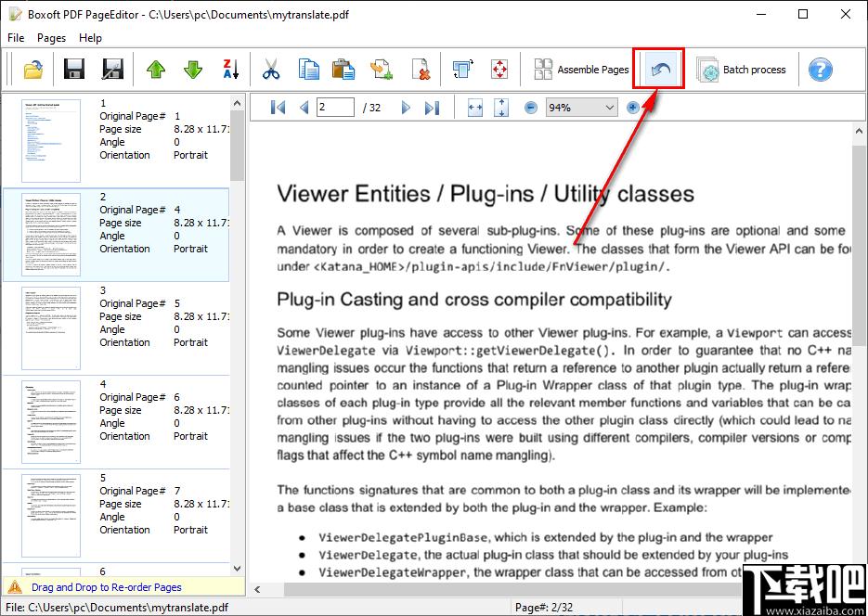Go to the next page arrow
This screenshot has width=868, height=616.
pos(406,108)
